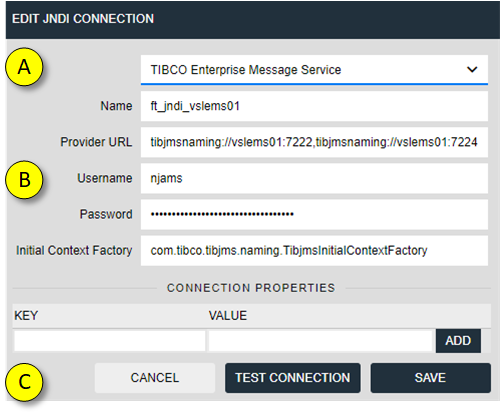Click the Username field with njams
501x415 pixels.
(x=314, y=178)
